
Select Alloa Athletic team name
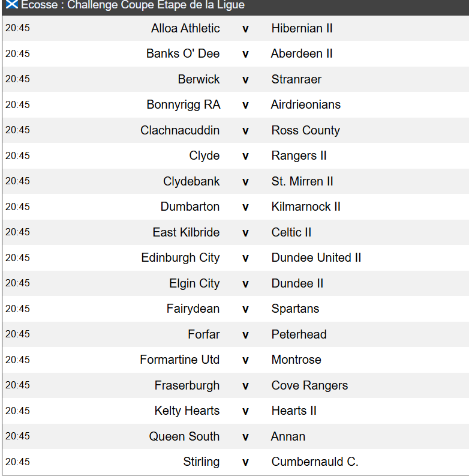point(185,28)
